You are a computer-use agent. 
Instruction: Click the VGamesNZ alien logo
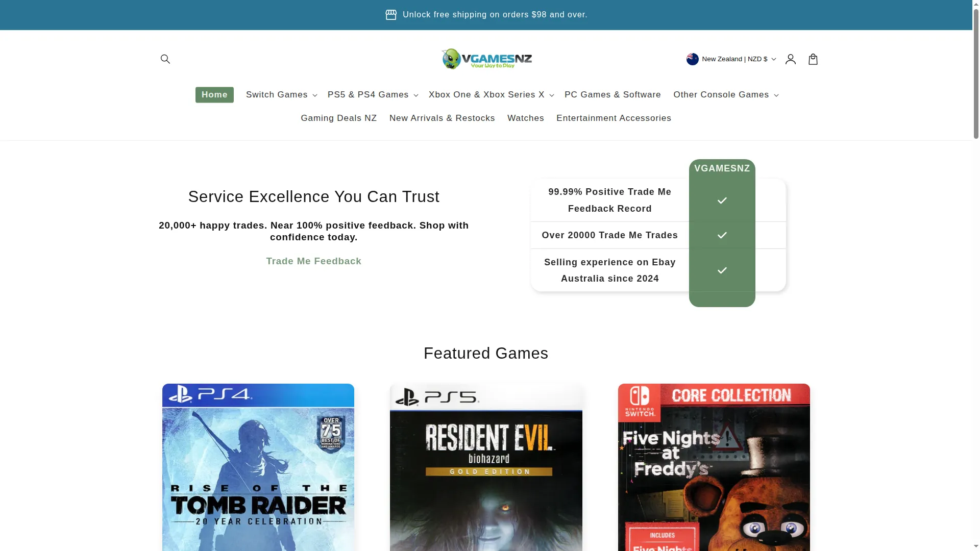click(486, 59)
